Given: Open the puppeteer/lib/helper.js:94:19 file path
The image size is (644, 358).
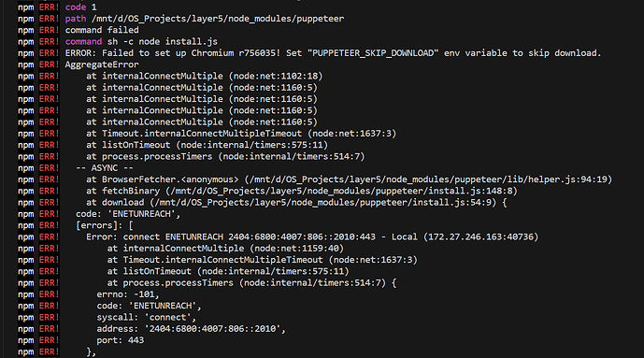Looking at the screenshot, I should pyautogui.click(x=428, y=179).
